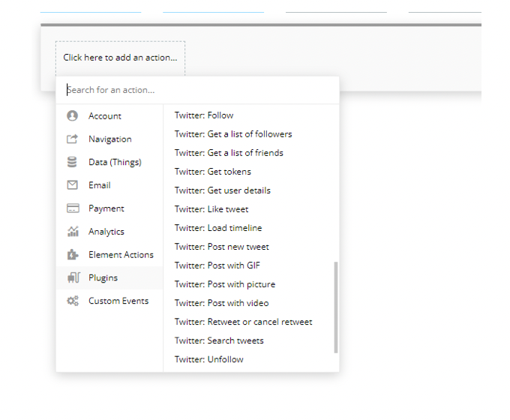Open the Account action category
The height and width of the screenshot is (420, 510).
click(x=109, y=115)
